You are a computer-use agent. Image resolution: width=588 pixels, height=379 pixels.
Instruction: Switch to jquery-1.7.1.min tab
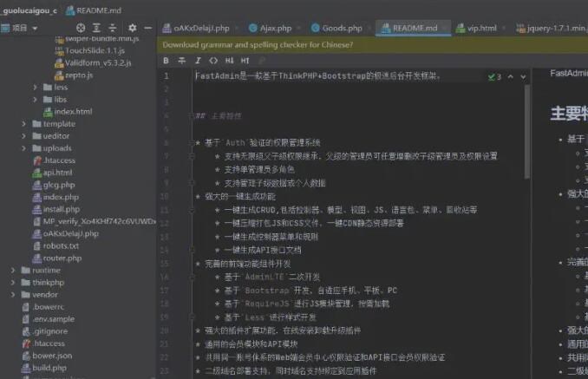click(552, 28)
